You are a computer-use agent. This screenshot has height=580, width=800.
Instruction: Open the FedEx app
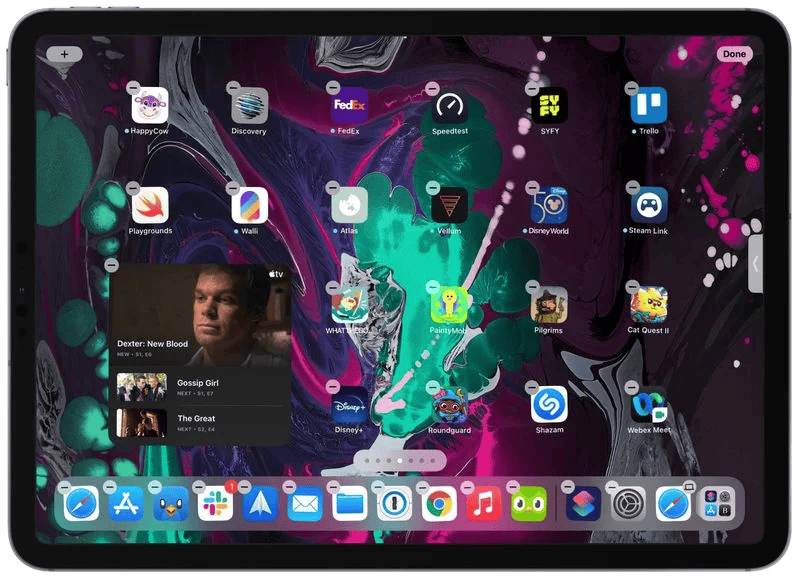[349, 106]
